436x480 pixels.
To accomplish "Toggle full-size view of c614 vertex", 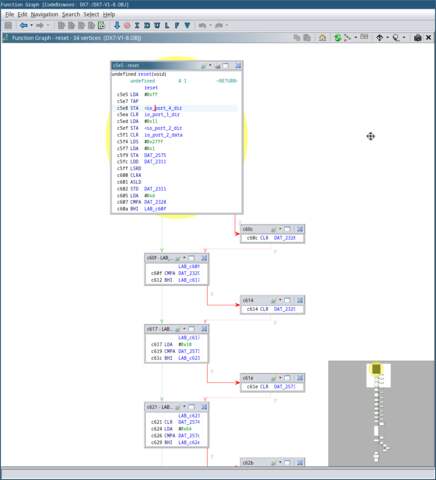I will [x=287, y=300].
